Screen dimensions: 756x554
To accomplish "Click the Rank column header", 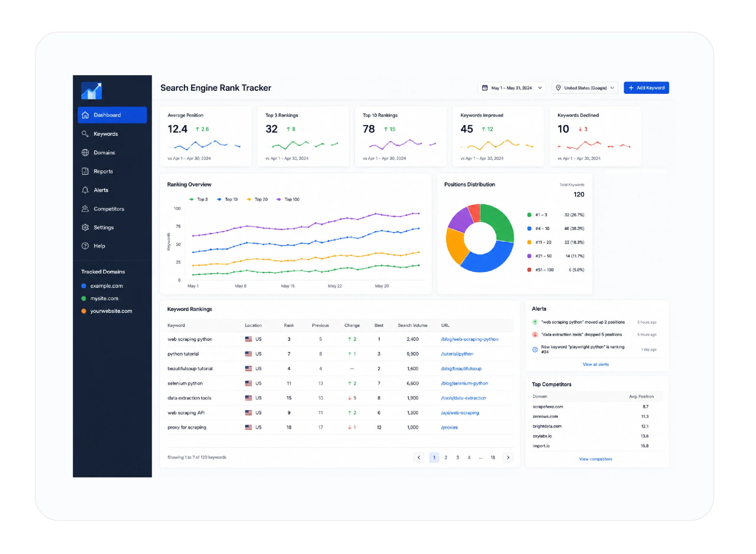I will tap(289, 326).
